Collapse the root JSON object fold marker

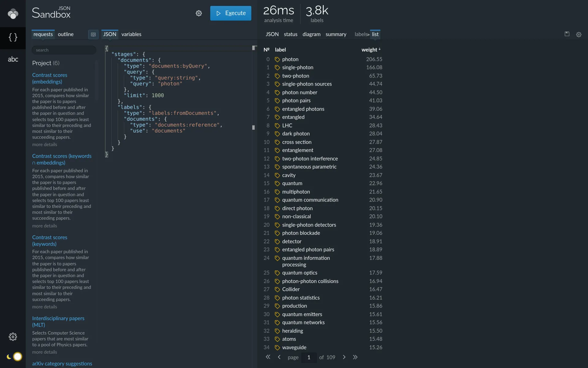coord(107,48)
